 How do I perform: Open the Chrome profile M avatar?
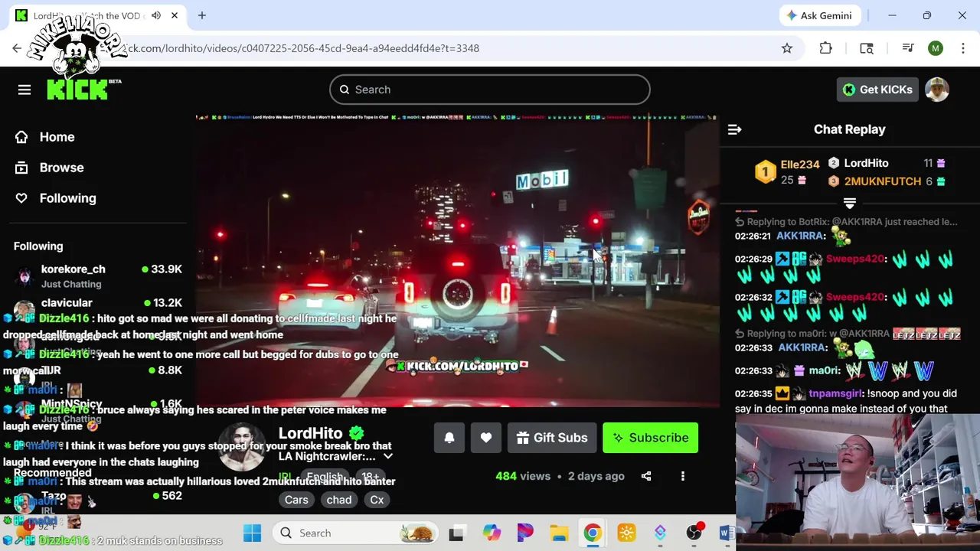pyautogui.click(x=936, y=48)
